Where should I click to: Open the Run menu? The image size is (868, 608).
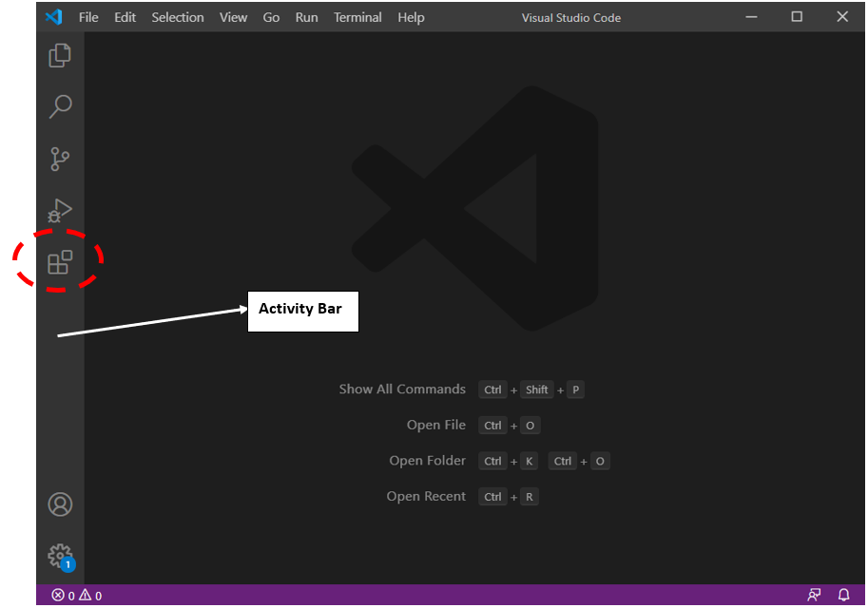coord(306,16)
